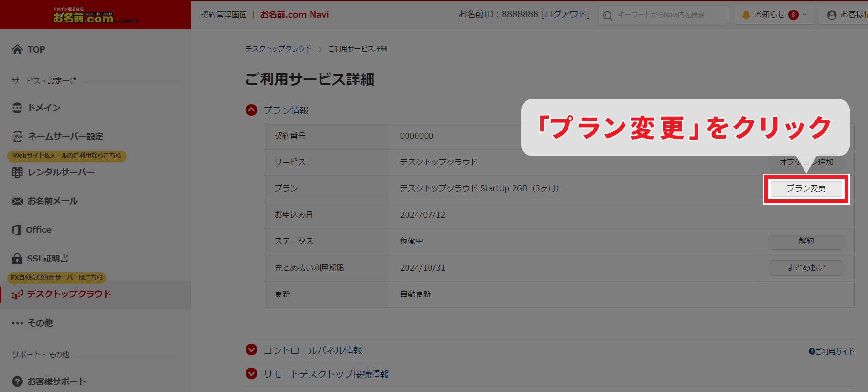Click the デスクトップクラウド breadcrumb link

point(279,49)
